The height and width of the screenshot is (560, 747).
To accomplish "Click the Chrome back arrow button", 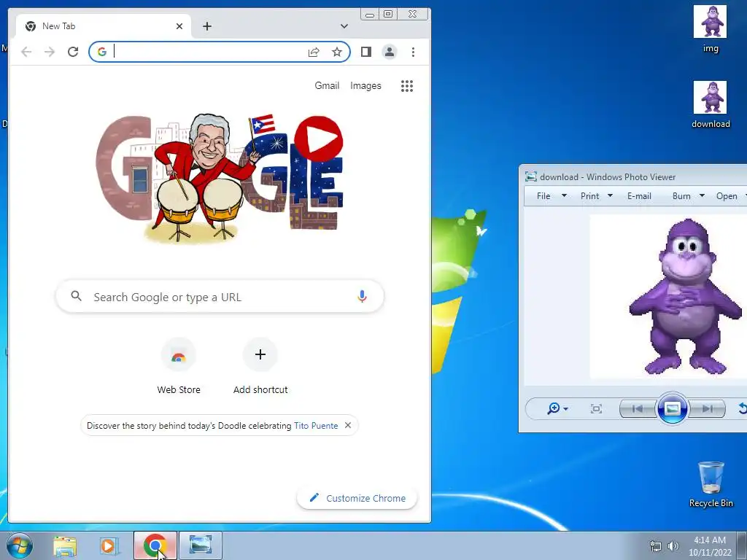I will point(26,52).
